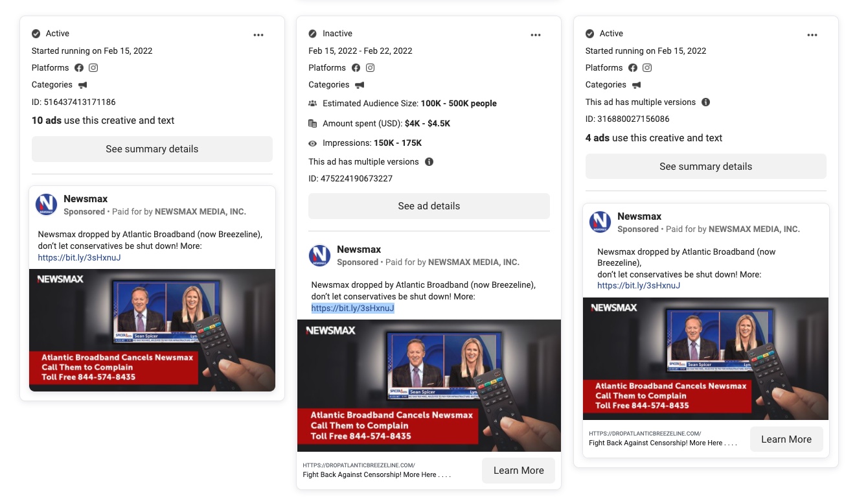Open the three-dot menu on the first ad
Image resolution: width=868 pixels, height=501 pixels.
(258, 35)
